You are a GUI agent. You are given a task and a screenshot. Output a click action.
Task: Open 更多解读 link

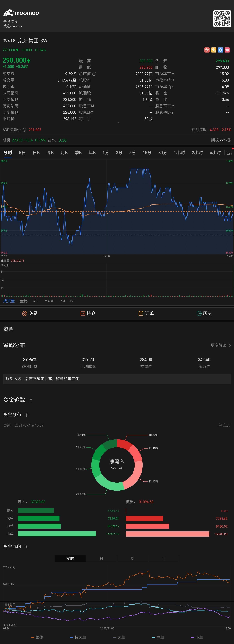pyautogui.click(x=219, y=345)
